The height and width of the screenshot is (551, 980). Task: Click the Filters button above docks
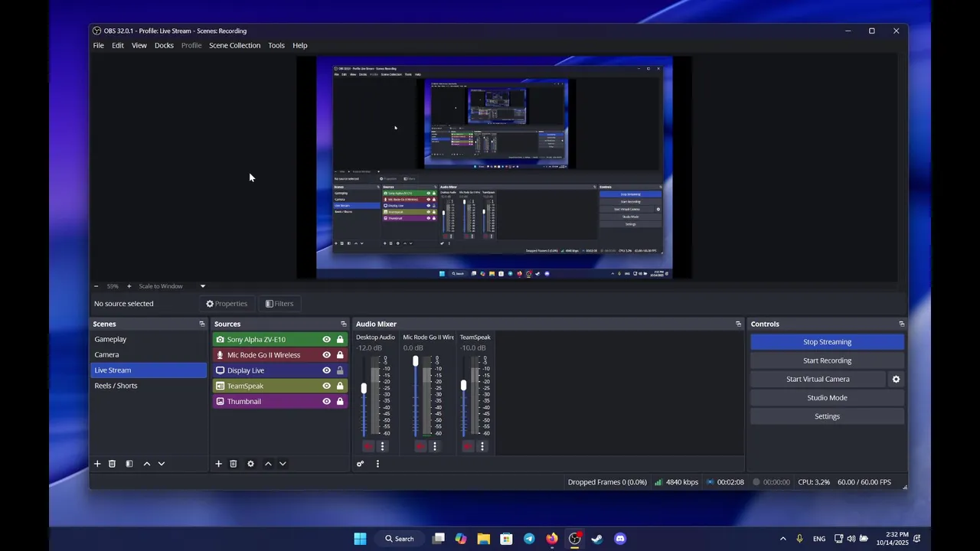[279, 304]
